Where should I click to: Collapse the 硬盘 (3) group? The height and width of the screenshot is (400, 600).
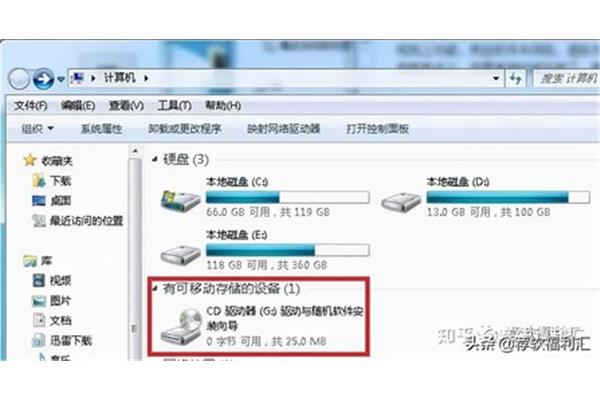(x=155, y=159)
